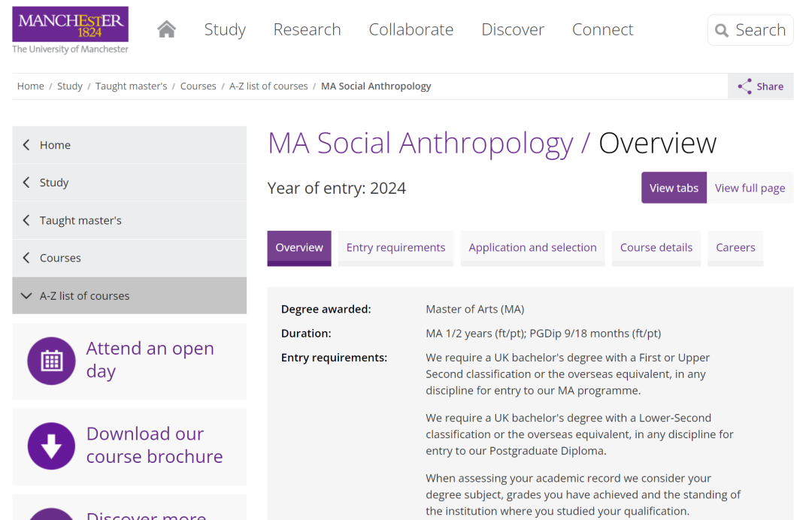
Task: Click the Master of Arts (MA) value
Action: click(x=475, y=309)
